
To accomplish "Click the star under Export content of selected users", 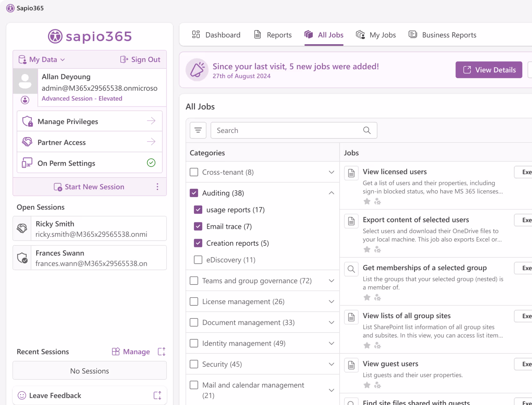I will 367,249.
